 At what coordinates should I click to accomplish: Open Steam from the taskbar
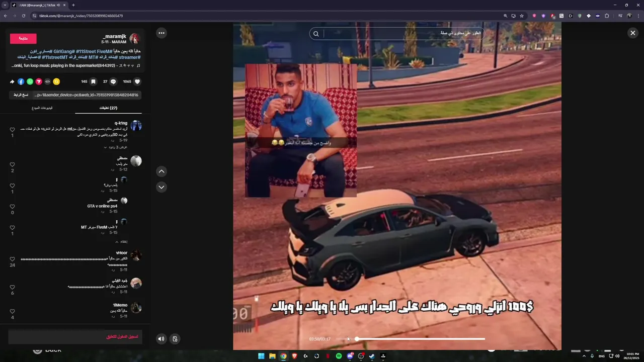click(x=372, y=356)
